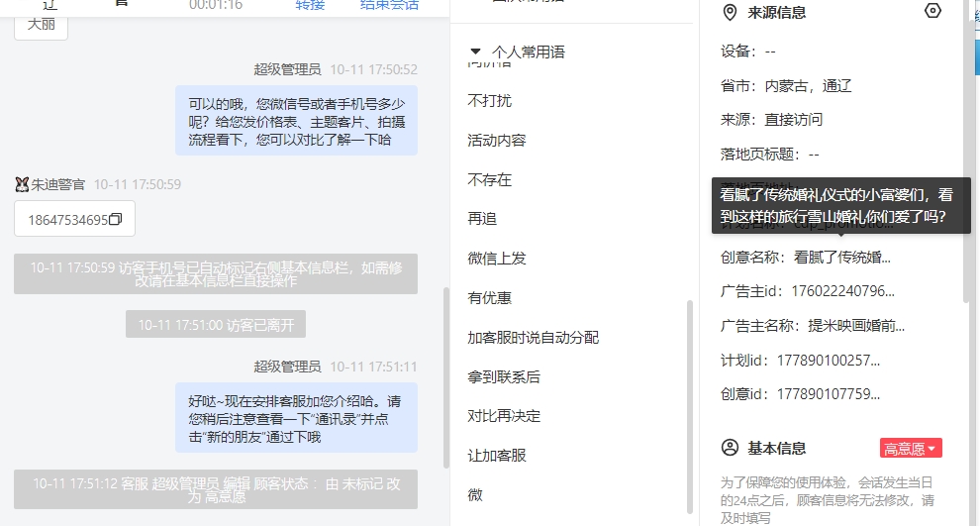The width and height of the screenshot is (980, 526).
Task: Click 省市 value 内蒙古，通辽
Action: click(808, 86)
